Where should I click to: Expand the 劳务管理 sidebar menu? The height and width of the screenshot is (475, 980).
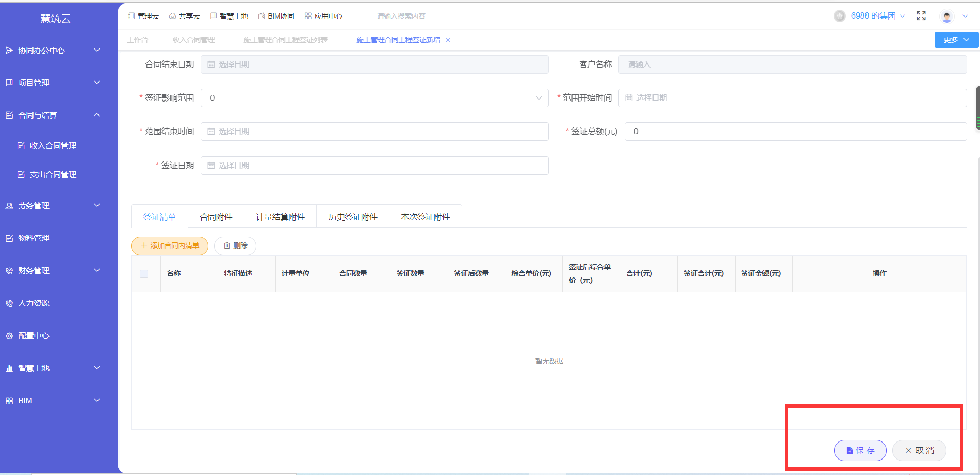point(58,205)
